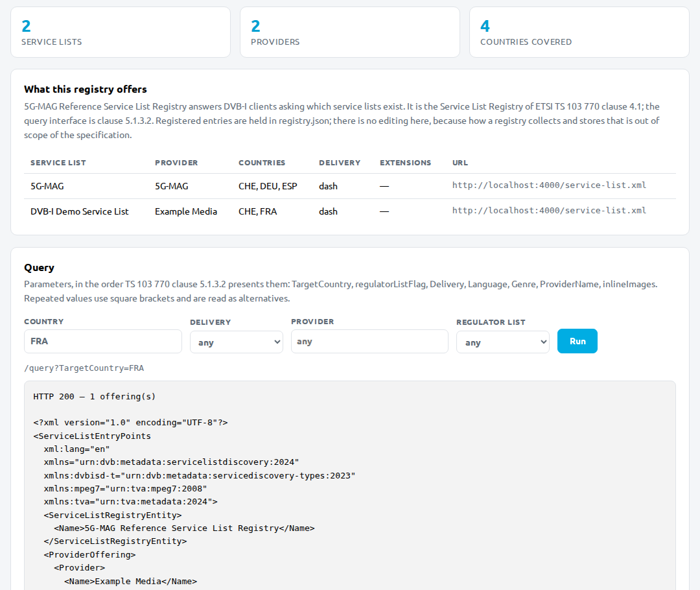The height and width of the screenshot is (590, 700).
Task: Click the DELIVERY table column header
Action: pos(339,163)
